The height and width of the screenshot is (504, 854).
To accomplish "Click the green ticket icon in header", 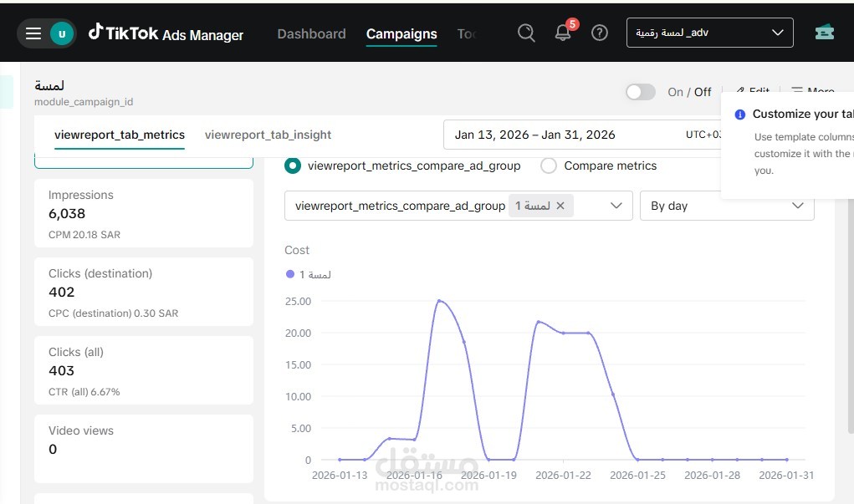I will pos(825,33).
